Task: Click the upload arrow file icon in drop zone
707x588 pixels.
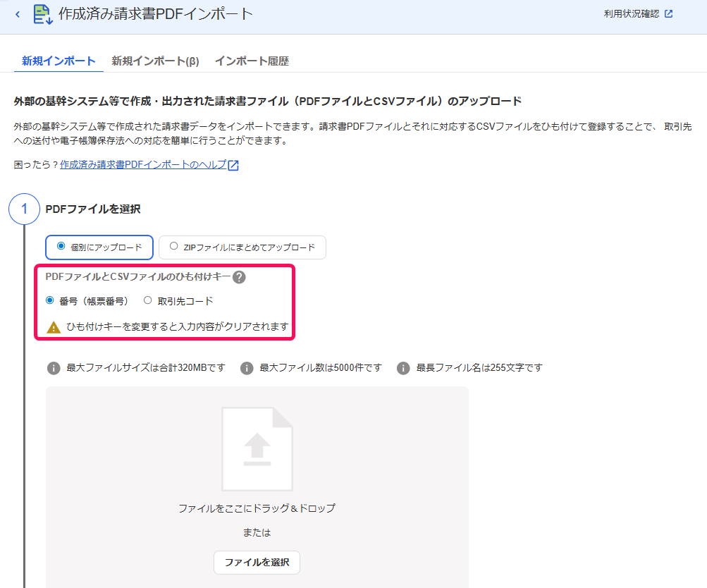Action: pyautogui.click(x=257, y=449)
